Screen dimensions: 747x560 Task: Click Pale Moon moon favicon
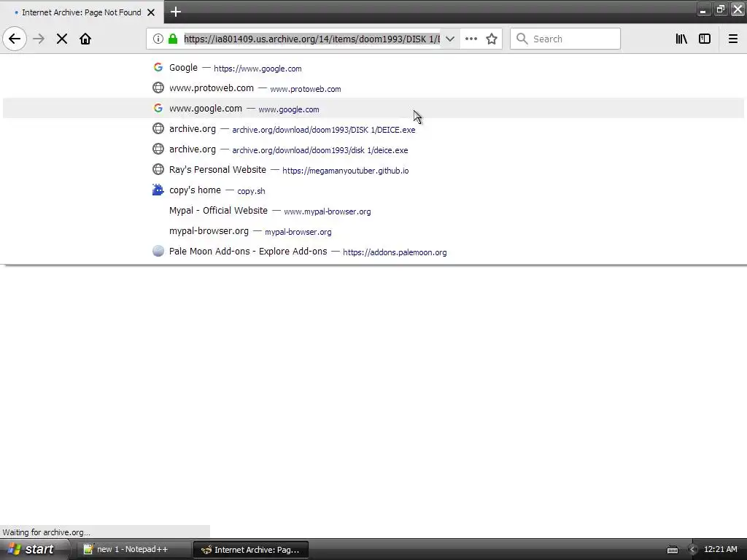(158, 251)
